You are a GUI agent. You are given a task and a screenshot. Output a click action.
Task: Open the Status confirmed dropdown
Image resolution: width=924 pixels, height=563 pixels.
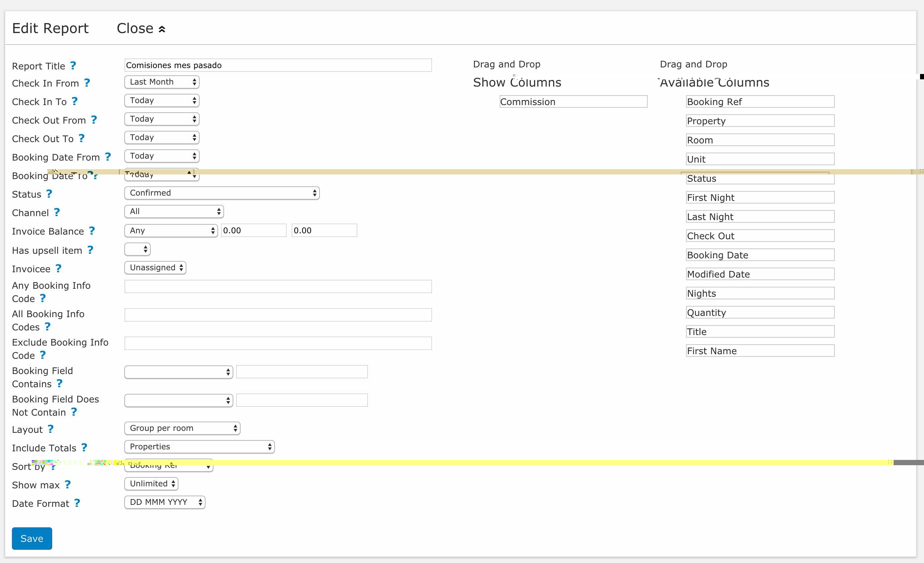tap(221, 193)
